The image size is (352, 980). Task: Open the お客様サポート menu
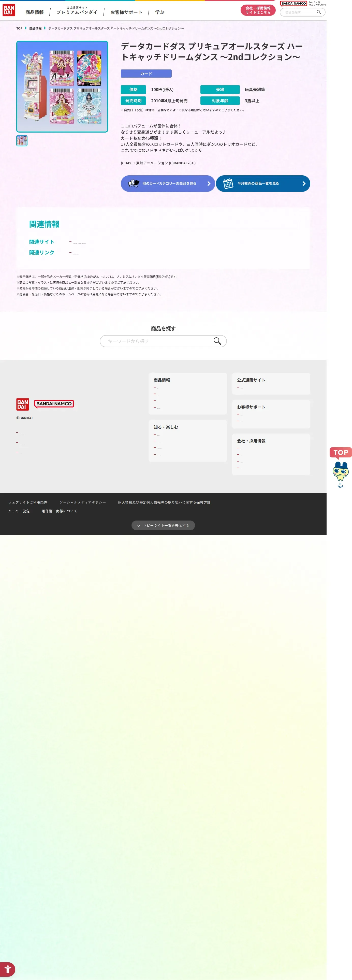tap(126, 12)
